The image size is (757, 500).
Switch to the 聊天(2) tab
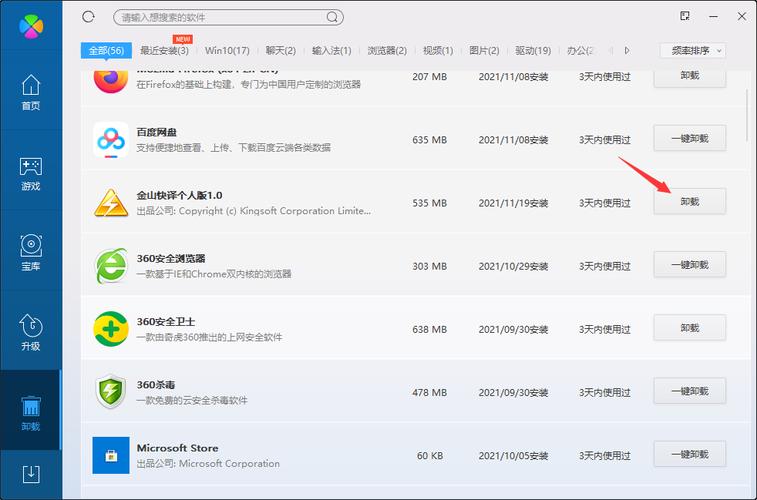tap(280, 50)
